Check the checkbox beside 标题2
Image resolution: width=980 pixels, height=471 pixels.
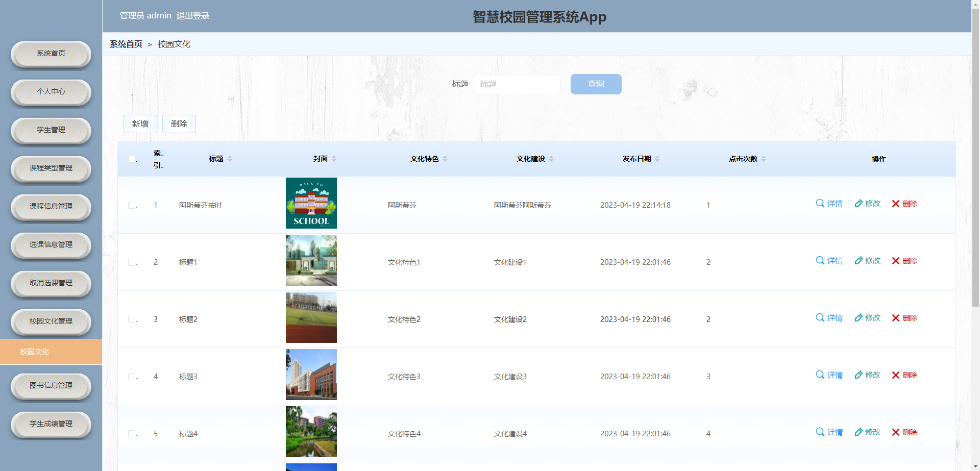click(133, 319)
